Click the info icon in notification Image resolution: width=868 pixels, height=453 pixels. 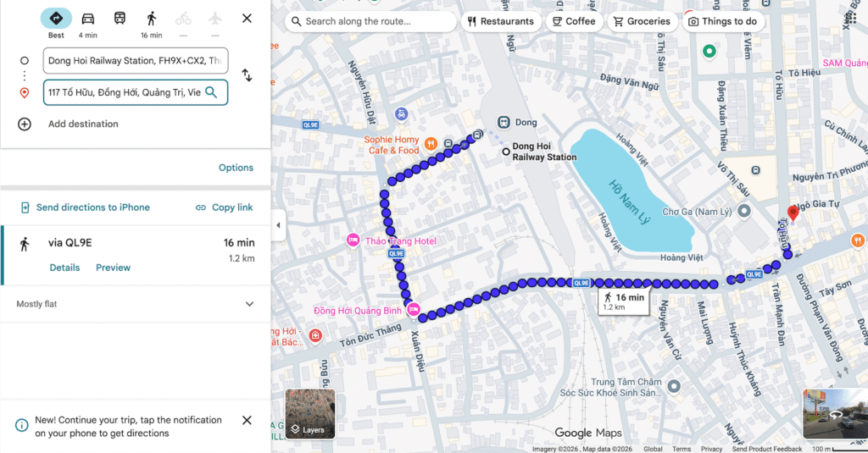[21, 425]
